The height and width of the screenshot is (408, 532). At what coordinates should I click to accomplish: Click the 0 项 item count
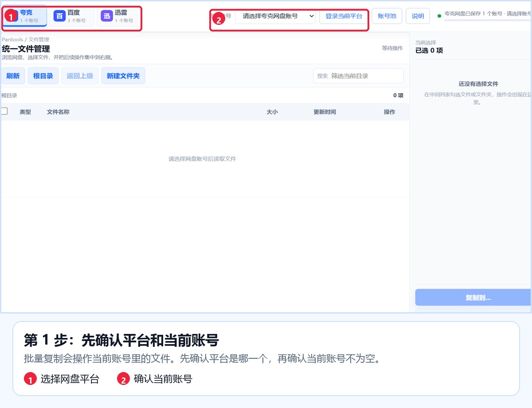pos(398,95)
